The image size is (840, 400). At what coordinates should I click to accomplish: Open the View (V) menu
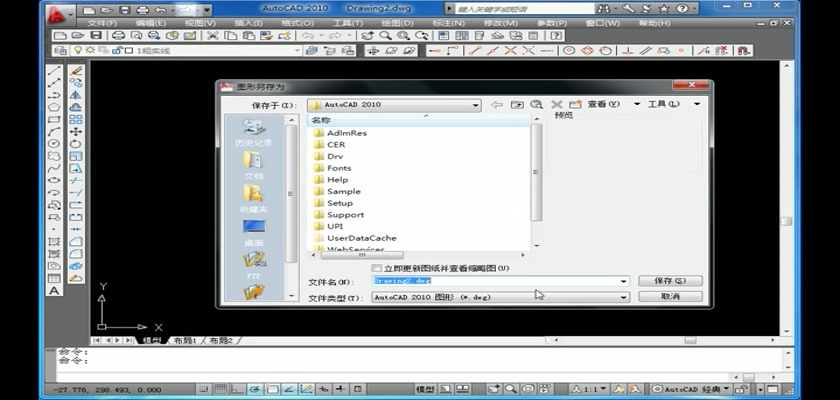point(200,23)
